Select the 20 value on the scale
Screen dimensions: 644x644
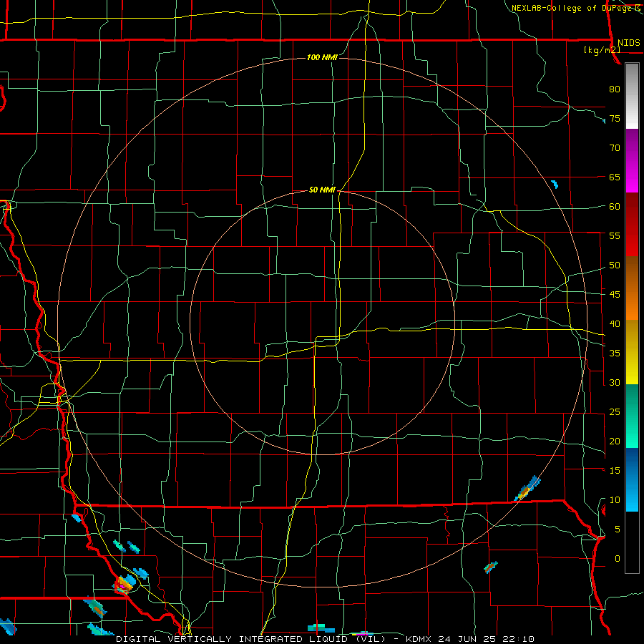615,441
